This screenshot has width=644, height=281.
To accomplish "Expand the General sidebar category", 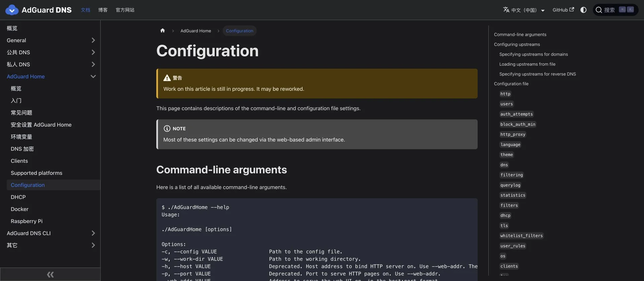I will click(93, 40).
